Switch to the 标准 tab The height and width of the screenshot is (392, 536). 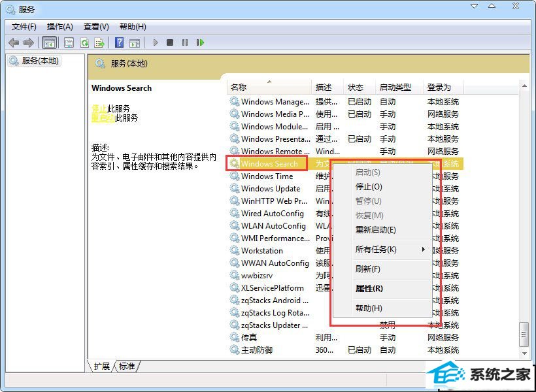(127, 367)
